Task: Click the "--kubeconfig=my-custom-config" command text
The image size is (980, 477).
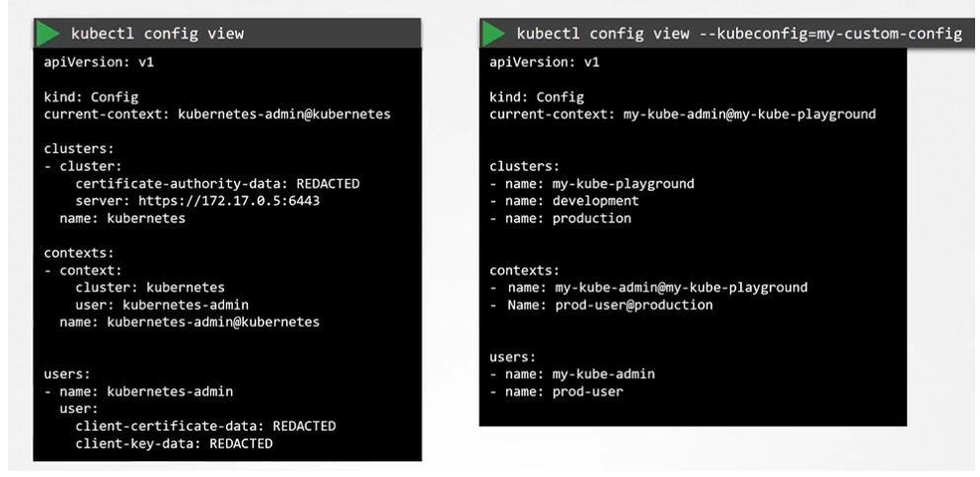Action: pos(819,35)
